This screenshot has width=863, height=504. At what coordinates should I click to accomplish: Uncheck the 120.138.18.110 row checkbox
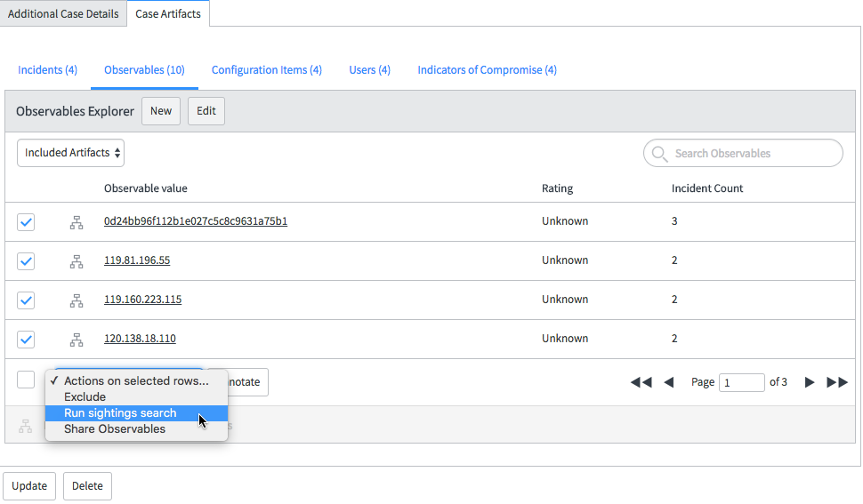tap(26, 340)
